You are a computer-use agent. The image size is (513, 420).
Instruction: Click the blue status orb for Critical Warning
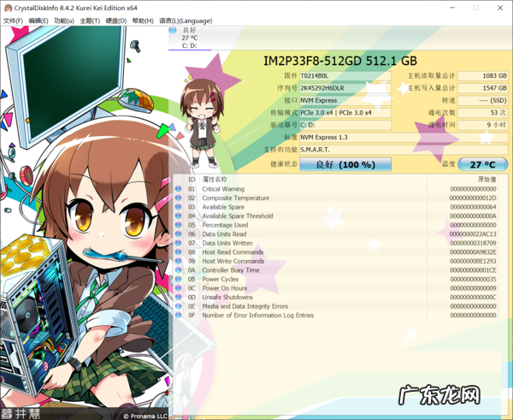179,189
